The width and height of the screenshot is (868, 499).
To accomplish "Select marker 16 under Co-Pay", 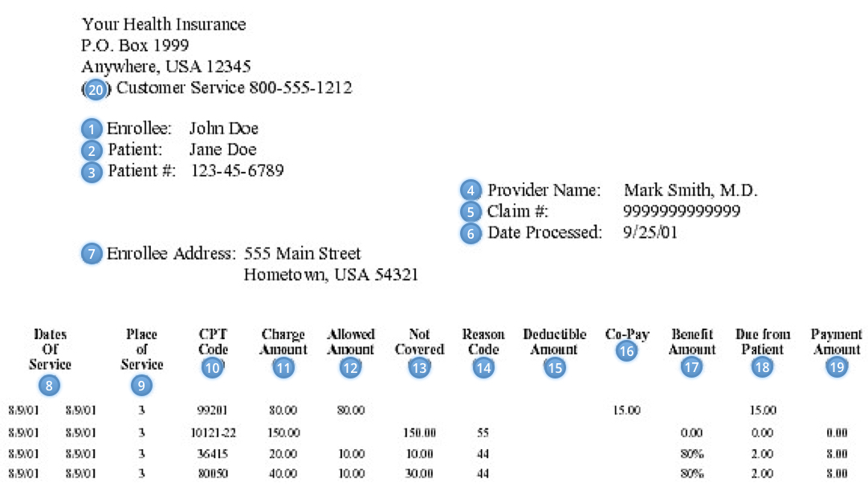I will click(627, 351).
